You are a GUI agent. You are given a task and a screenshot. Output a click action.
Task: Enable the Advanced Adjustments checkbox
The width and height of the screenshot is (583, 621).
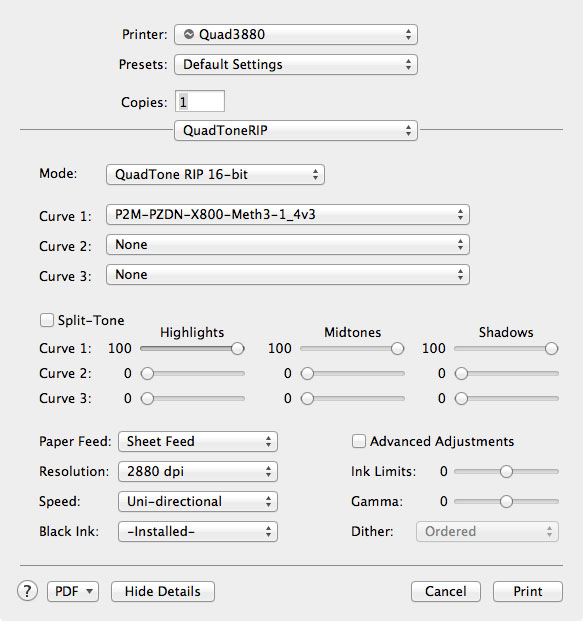(359, 441)
